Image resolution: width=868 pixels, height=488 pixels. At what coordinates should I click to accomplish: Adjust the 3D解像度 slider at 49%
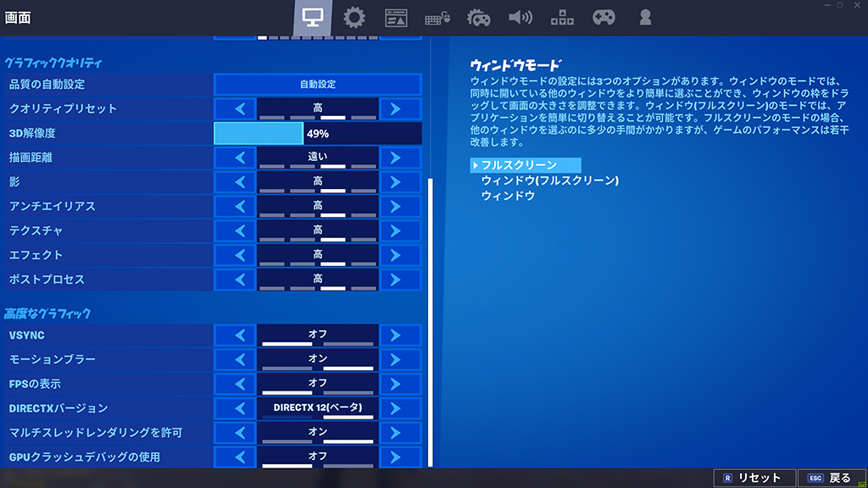318,133
